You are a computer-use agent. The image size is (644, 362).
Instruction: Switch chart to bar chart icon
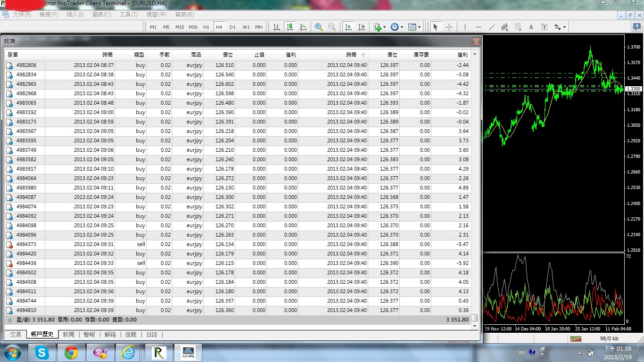(277, 27)
